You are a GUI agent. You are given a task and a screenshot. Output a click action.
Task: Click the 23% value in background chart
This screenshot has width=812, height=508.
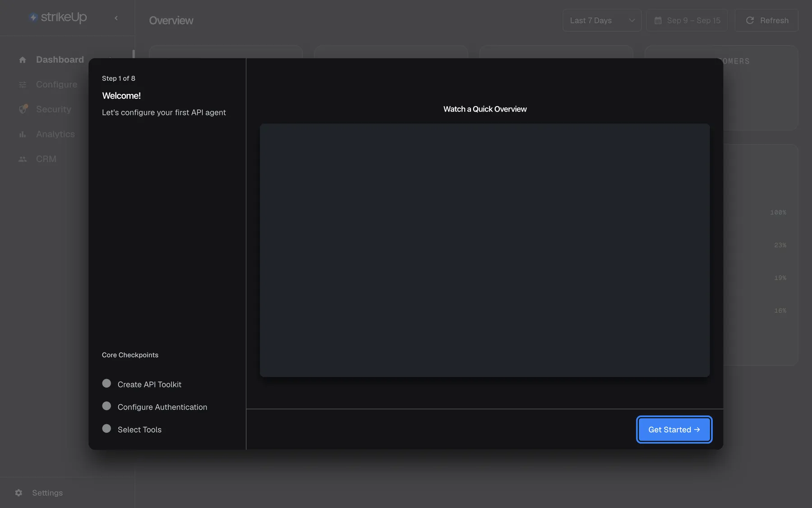pyautogui.click(x=780, y=245)
